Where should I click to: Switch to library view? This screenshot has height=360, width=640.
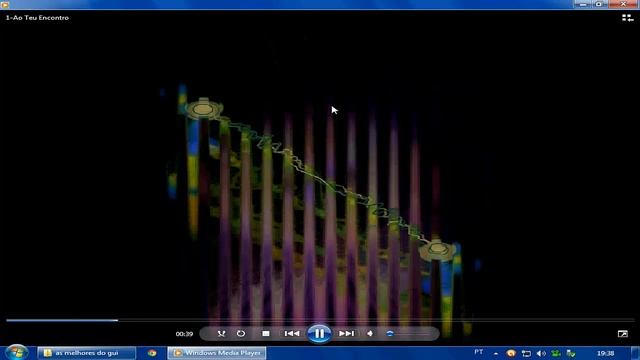pyautogui.click(x=627, y=18)
